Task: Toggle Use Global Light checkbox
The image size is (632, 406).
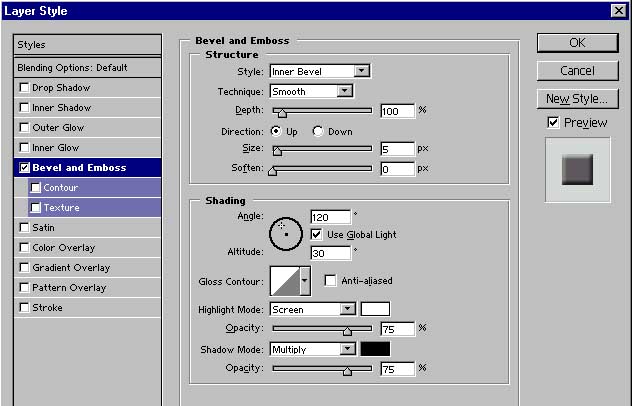Action: point(317,234)
